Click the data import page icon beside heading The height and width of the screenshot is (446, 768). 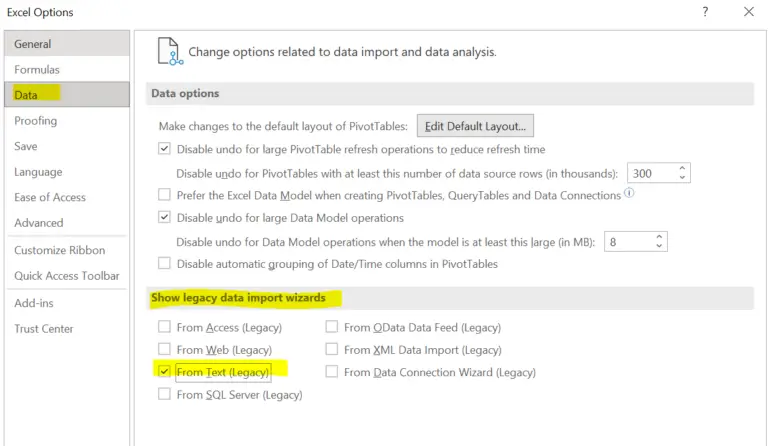[x=170, y=51]
